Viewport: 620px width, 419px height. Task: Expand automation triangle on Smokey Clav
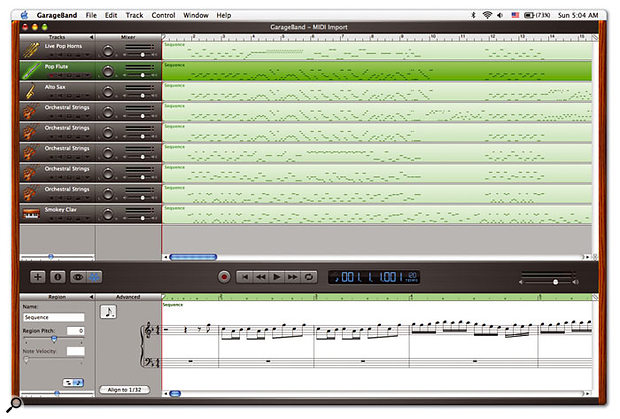87,218
